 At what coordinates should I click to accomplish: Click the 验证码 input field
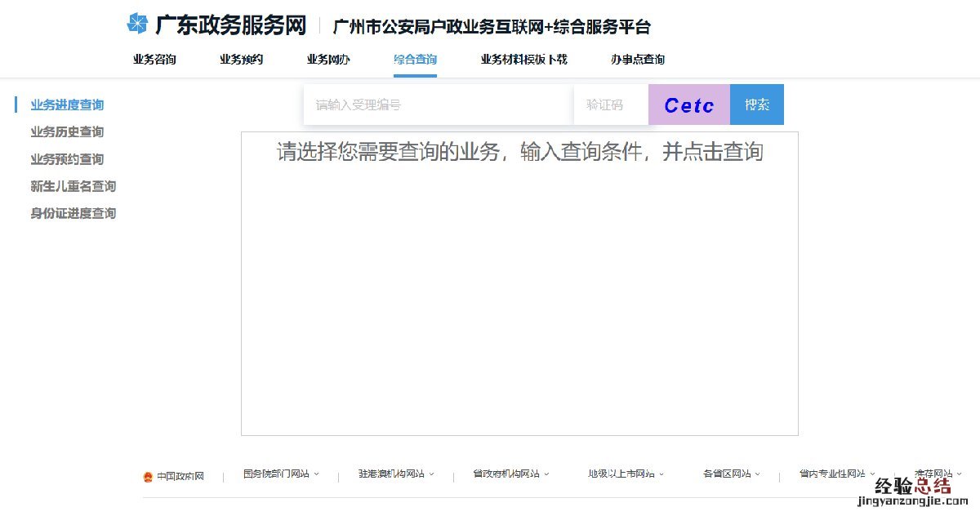[610, 105]
